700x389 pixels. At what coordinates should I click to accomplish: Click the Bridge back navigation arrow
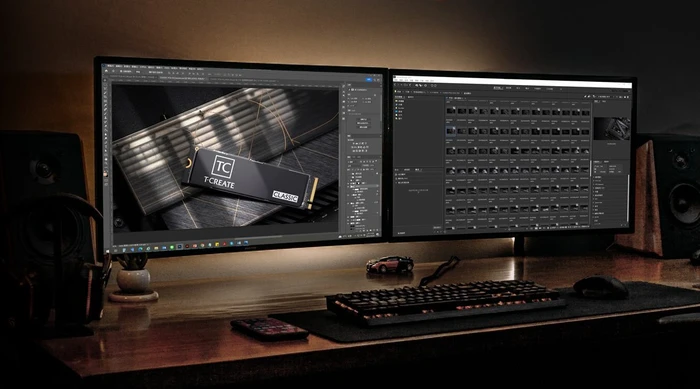396,84
